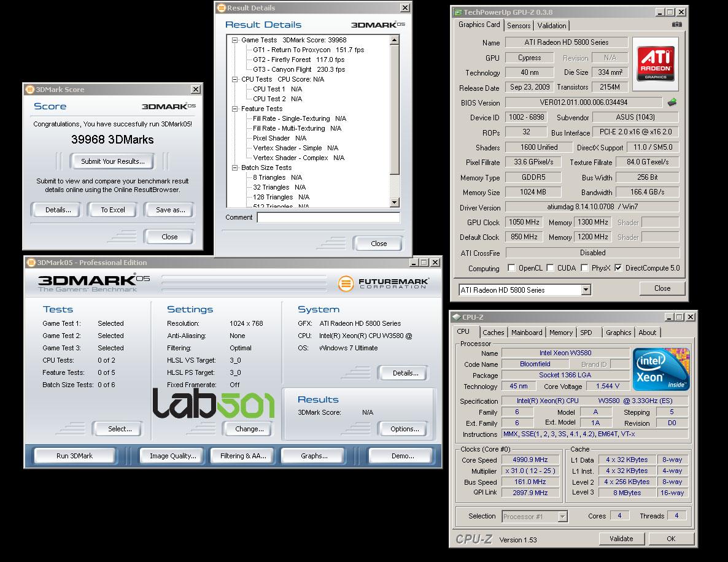Click OK in CPU-Z
Viewport: 728px width, 562px height.
point(671,539)
